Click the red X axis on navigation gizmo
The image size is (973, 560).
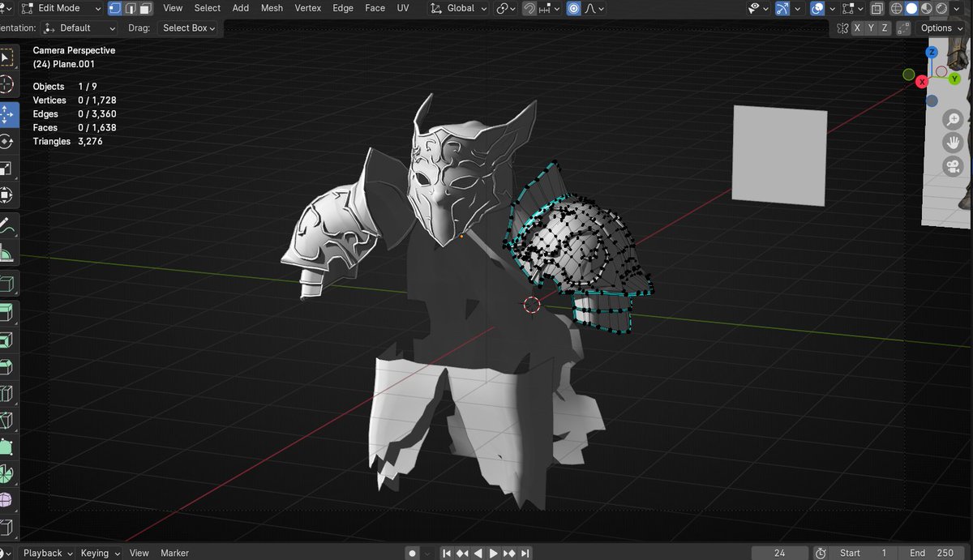point(922,82)
